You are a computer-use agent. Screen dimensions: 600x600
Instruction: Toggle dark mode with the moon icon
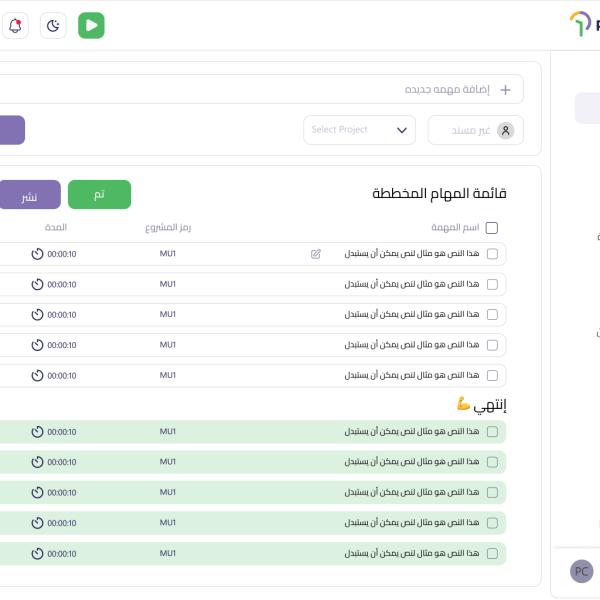coord(54,26)
